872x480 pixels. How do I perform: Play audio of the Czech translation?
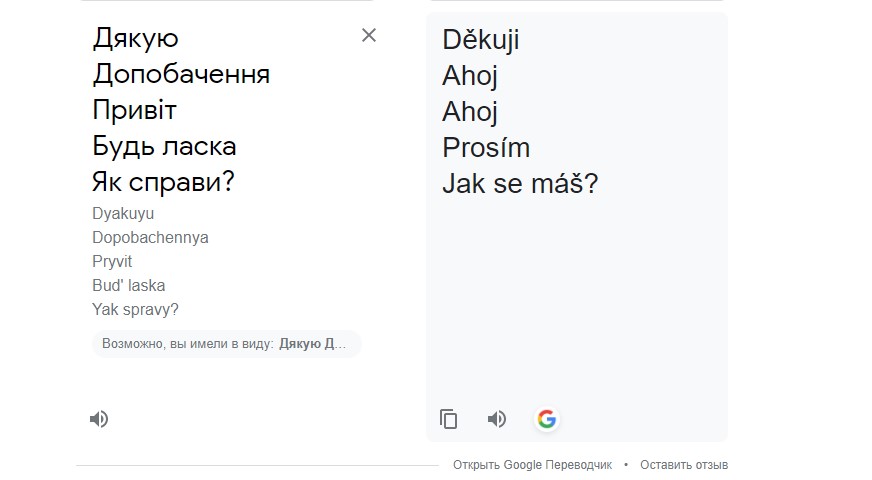coord(497,419)
